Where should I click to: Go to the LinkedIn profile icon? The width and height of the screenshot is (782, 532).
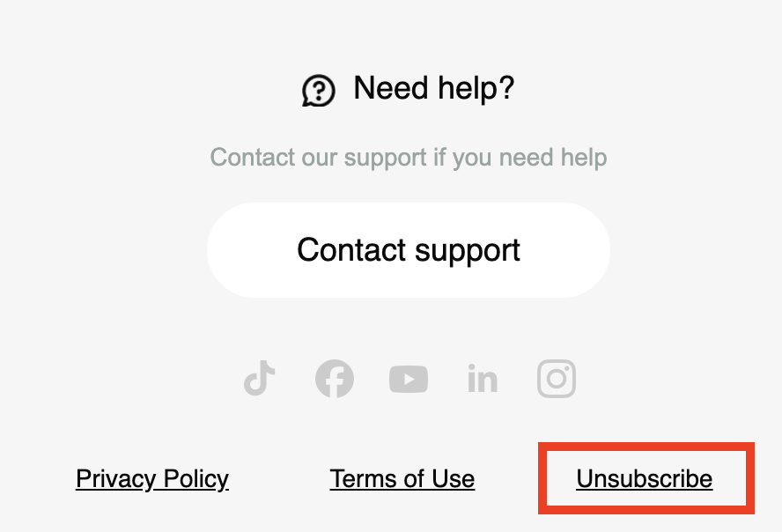[x=483, y=380]
